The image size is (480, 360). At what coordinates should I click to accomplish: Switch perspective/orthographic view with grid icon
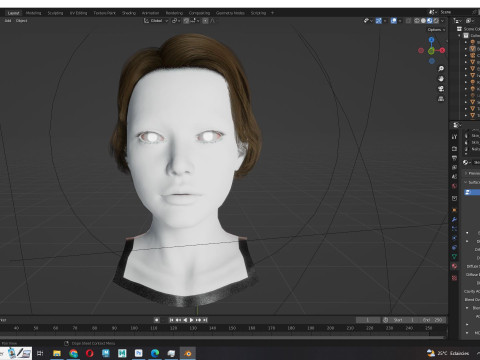click(441, 99)
